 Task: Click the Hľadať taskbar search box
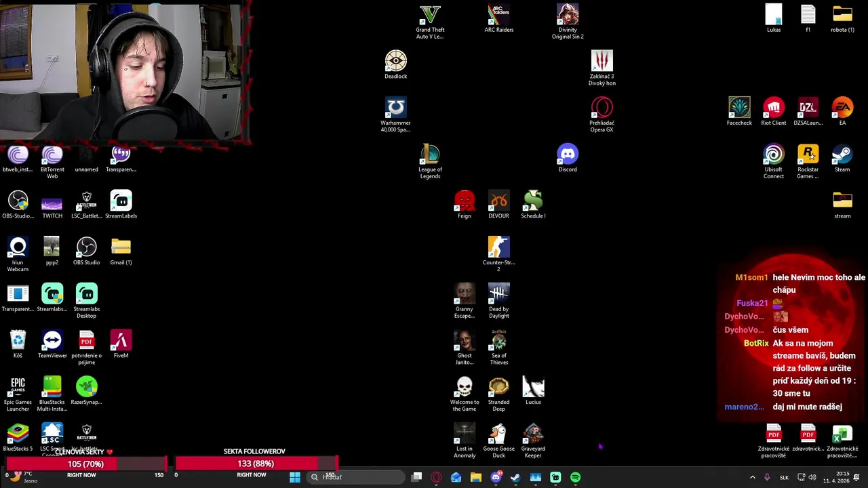pos(356,477)
